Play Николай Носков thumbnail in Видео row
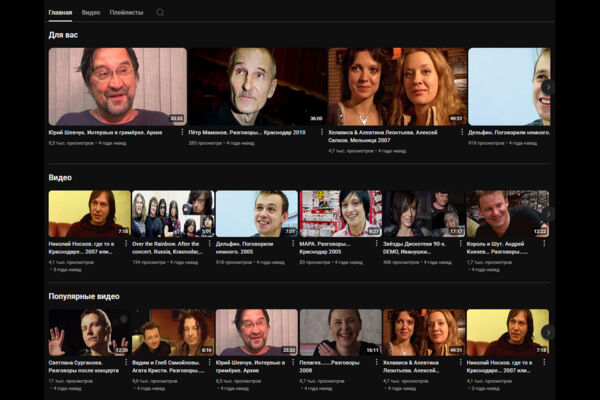Screen dimensions: 600x400 90,214
